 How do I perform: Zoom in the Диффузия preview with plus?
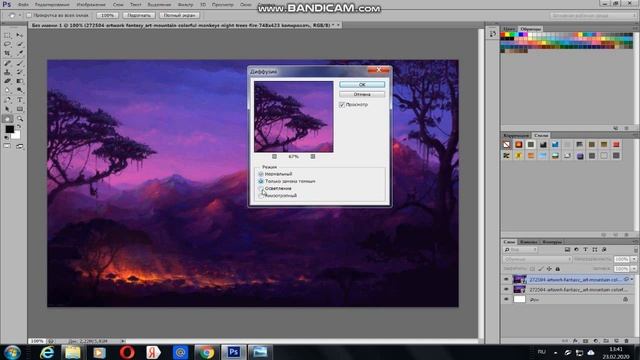pos(313,157)
